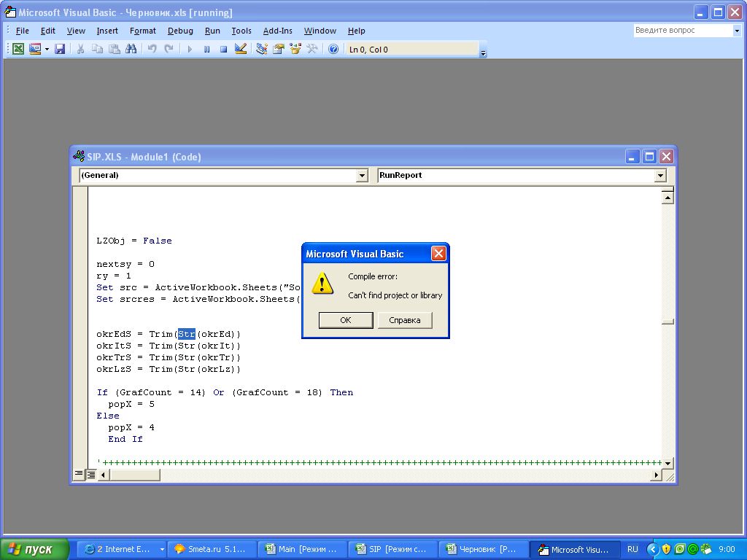This screenshot has height=560, width=747.
Task: Click the Redo arrow icon
Action: pyautogui.click(x=169, y=49)
